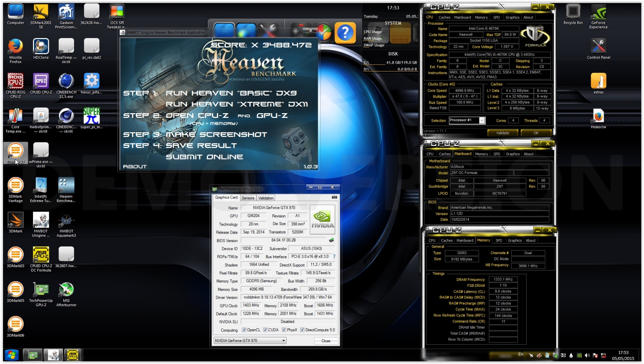The height and width of the screenshot is (364, 644).
Task: Switch to the Validation tab in GPU-Z
Action: (266, 198)
